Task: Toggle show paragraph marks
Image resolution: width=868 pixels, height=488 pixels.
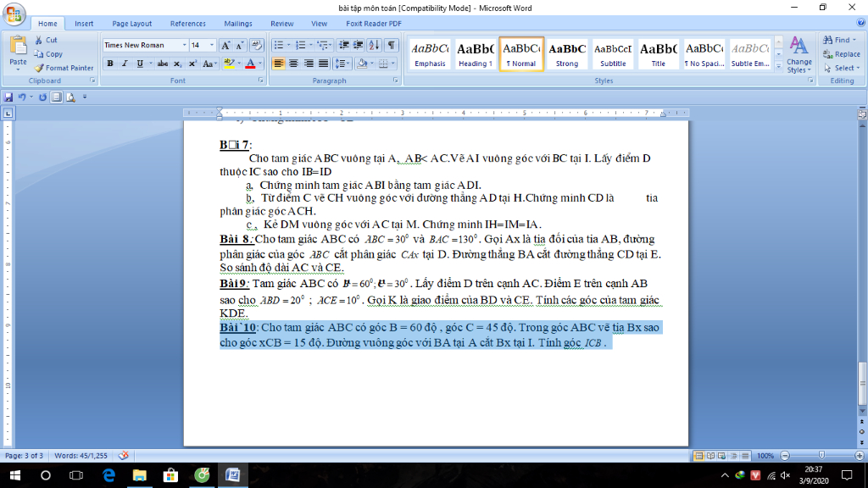Action: point(392,46)
